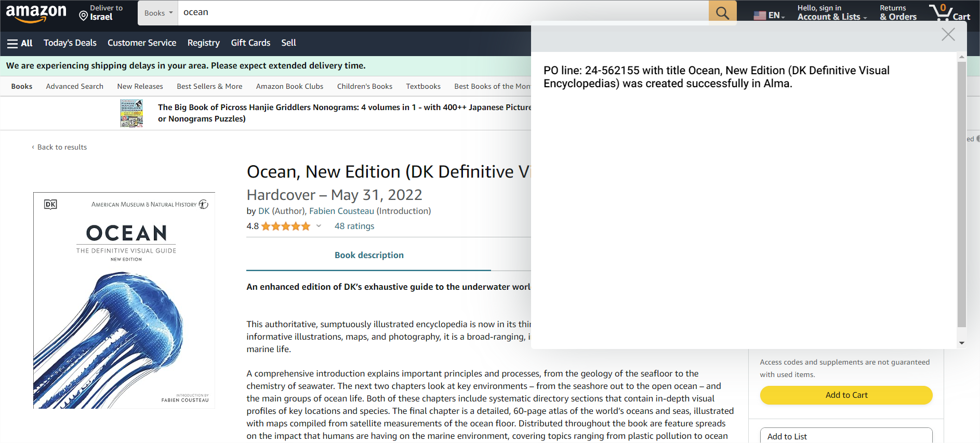Click the shipping delays notice text

click(x=186, y=65)
